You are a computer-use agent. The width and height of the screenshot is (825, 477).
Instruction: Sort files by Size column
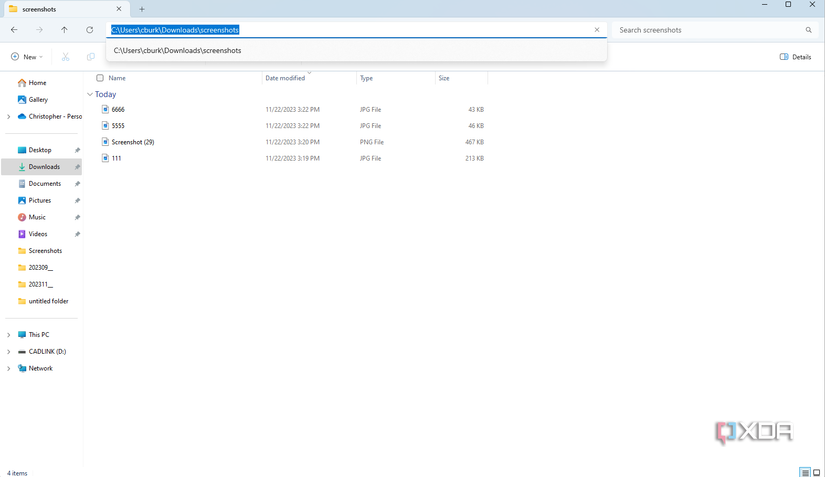pos(444,78)
